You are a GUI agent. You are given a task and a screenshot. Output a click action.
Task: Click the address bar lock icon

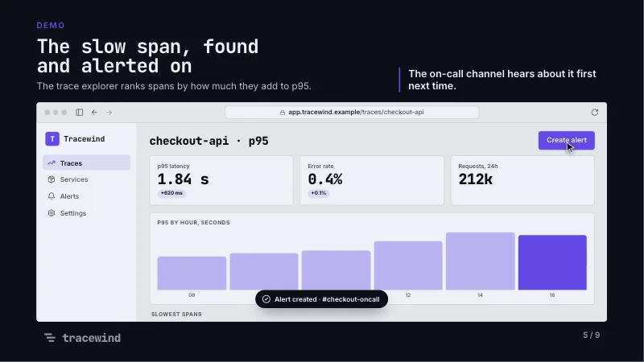click(x=283, y=112)
